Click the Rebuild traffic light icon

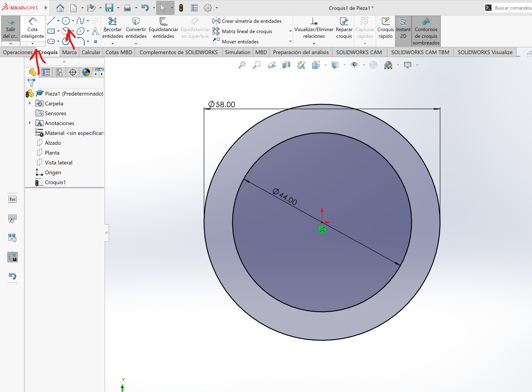tap(181, 8)
